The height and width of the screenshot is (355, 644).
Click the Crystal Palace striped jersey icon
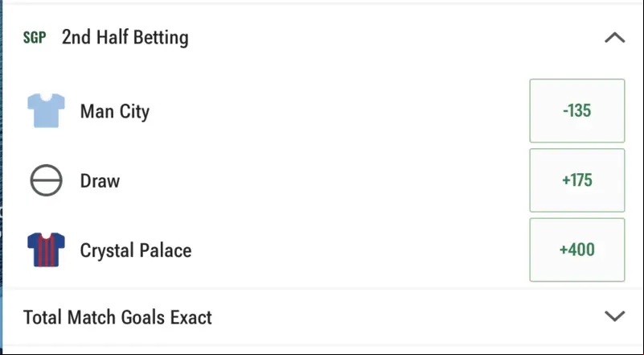click(46, 250)
